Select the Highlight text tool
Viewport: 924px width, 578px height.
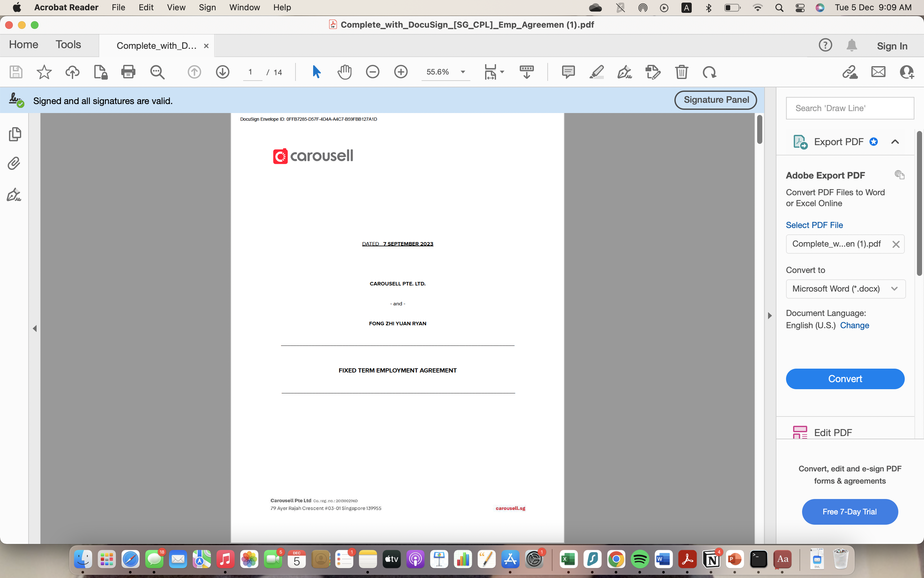[596, 72]
